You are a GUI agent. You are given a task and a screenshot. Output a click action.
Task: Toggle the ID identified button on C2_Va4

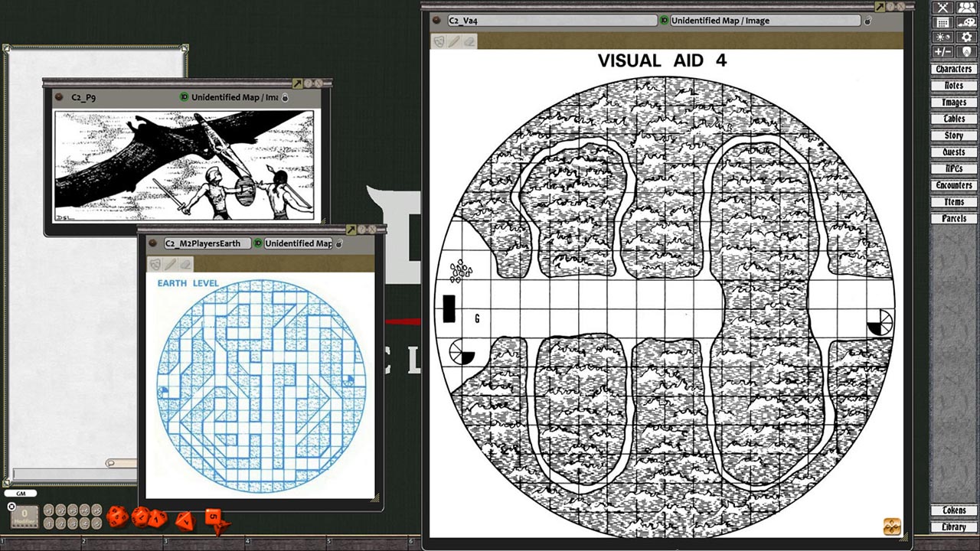(663, 21)
